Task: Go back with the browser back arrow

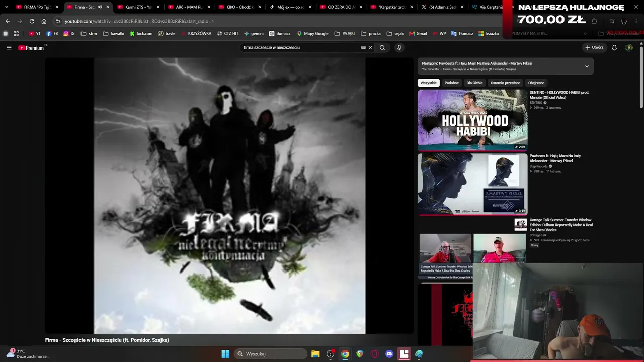Action: (x=8, y=21)
